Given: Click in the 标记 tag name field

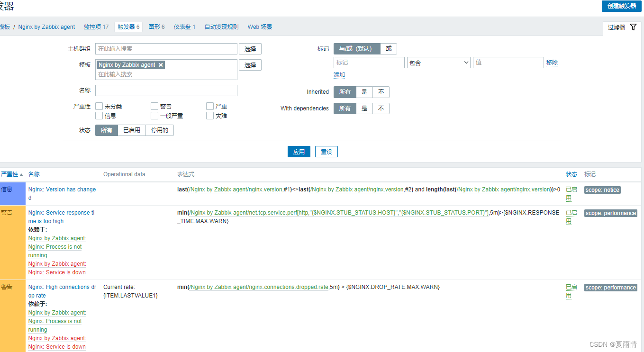Looking at the screenshot, I should click(x=369, y=63).
